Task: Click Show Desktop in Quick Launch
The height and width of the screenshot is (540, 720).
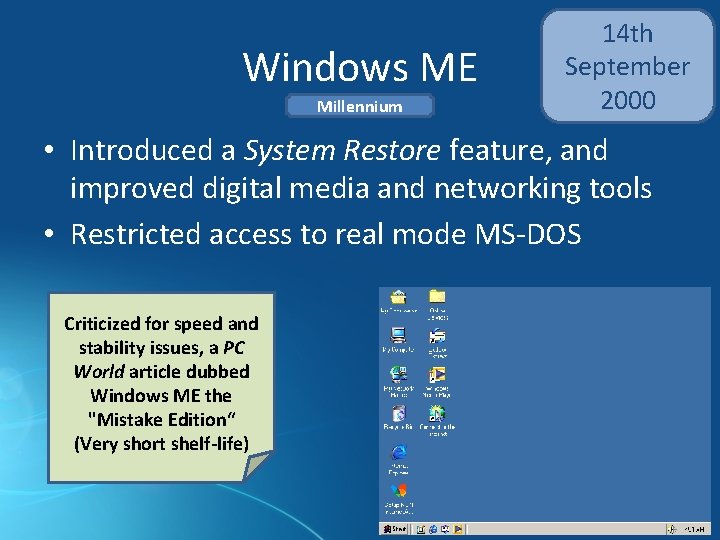Action: [x=421, y=529]
